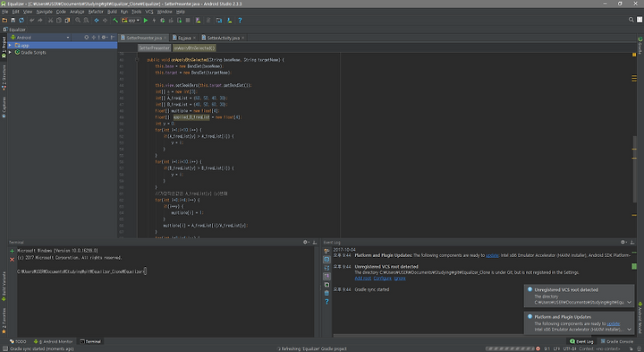Stop the running process via square icon
The image size is (644, 352).
(188, 20)
